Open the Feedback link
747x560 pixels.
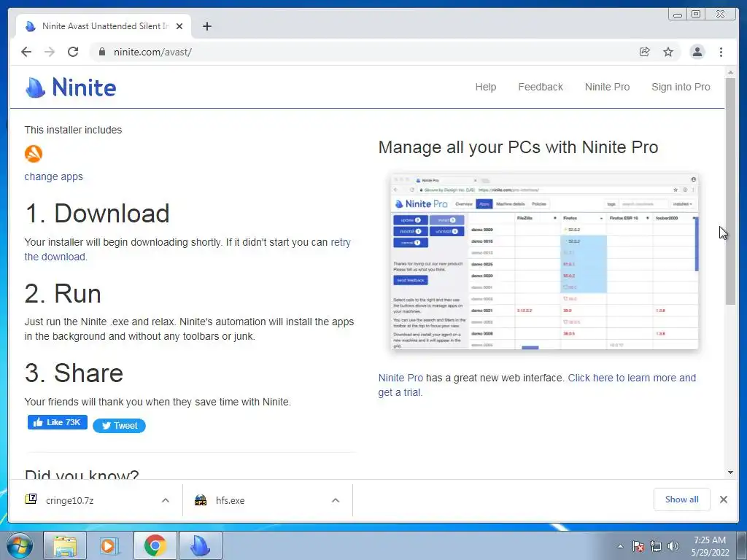541,87
